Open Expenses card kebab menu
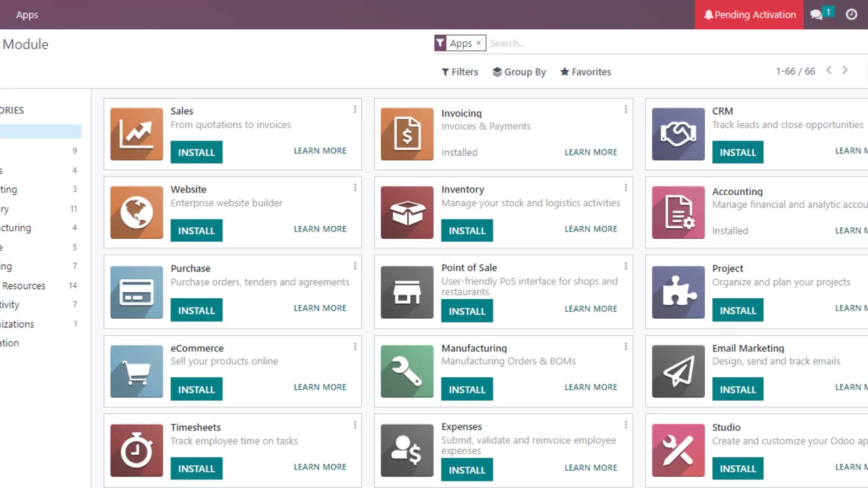 pos(626,425)
